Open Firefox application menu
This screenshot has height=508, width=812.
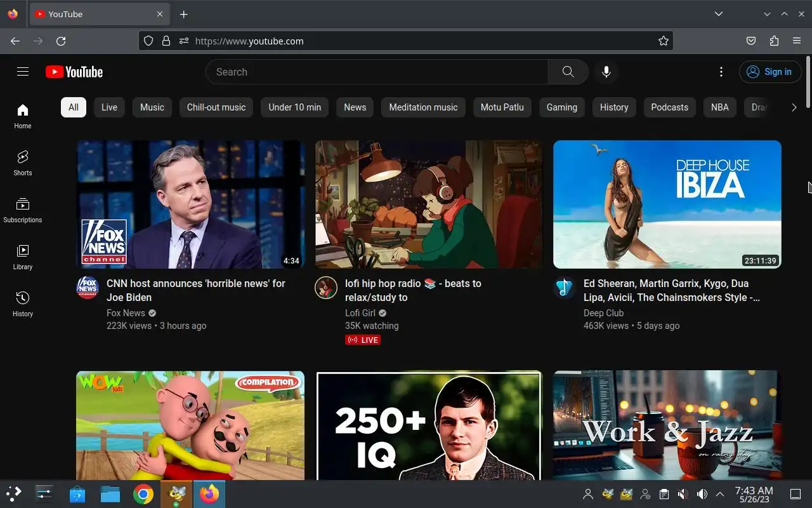pos(797,41)
